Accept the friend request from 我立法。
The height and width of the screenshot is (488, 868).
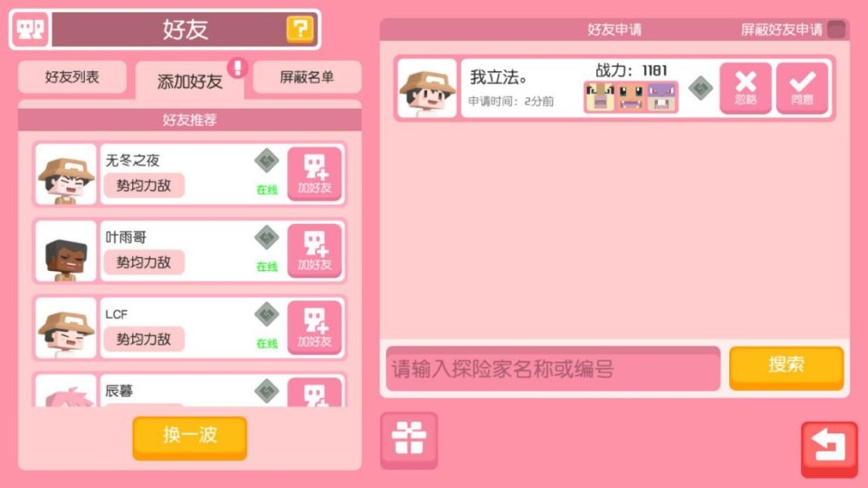(802, 88)
